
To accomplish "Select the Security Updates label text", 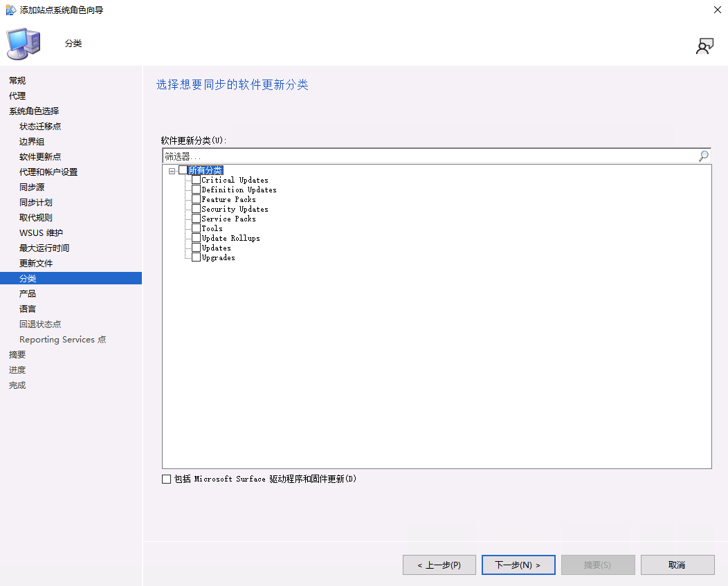I will [x=235, y=210].
